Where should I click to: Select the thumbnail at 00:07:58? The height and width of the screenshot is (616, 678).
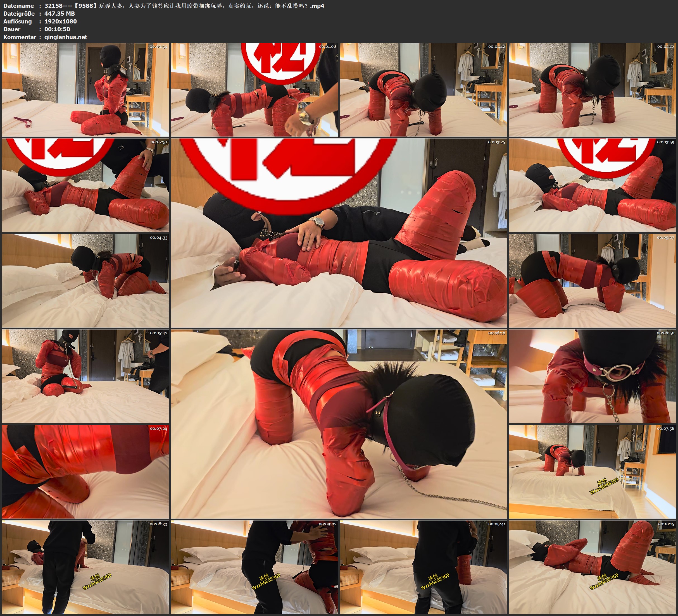point(592,472)
